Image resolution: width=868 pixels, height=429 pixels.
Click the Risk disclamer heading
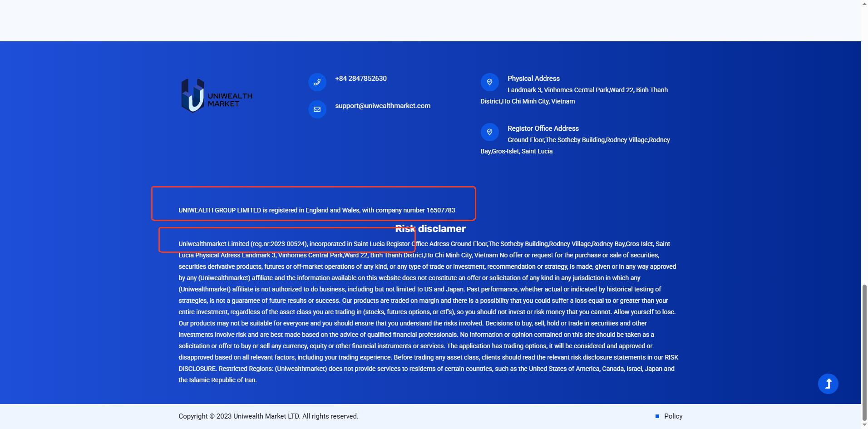(x=430, y=229)
